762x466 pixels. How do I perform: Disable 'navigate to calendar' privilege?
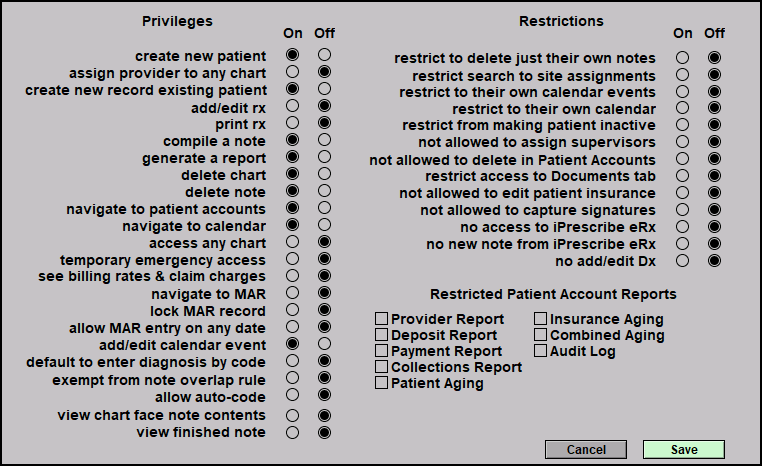[x=324, y=225]
